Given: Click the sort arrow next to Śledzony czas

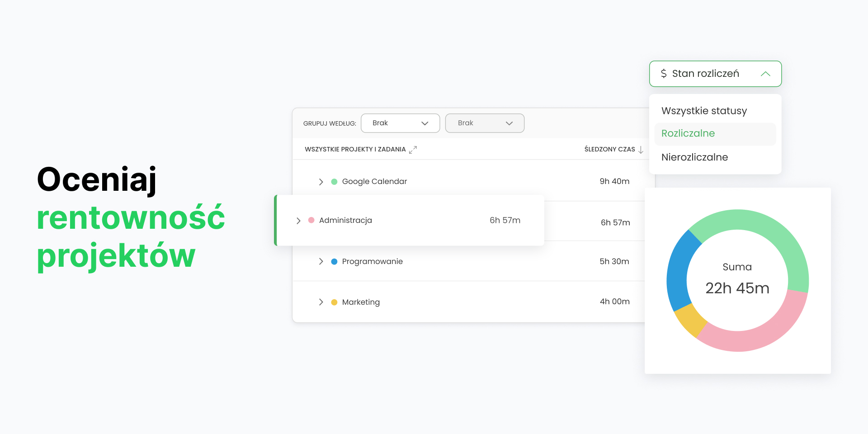Looking at the screenshot, I should [x=641, y=150].
